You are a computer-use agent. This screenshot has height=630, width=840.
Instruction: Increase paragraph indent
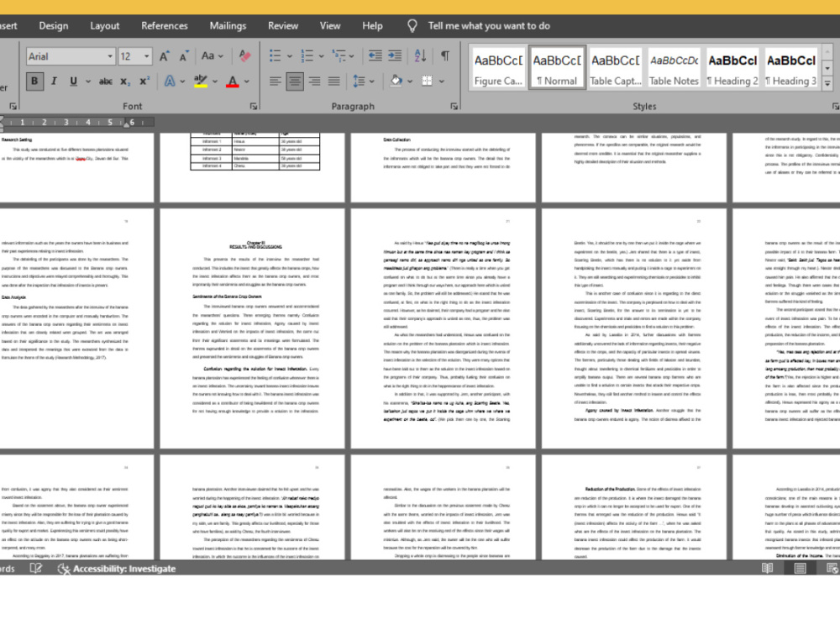coord(395,55)
